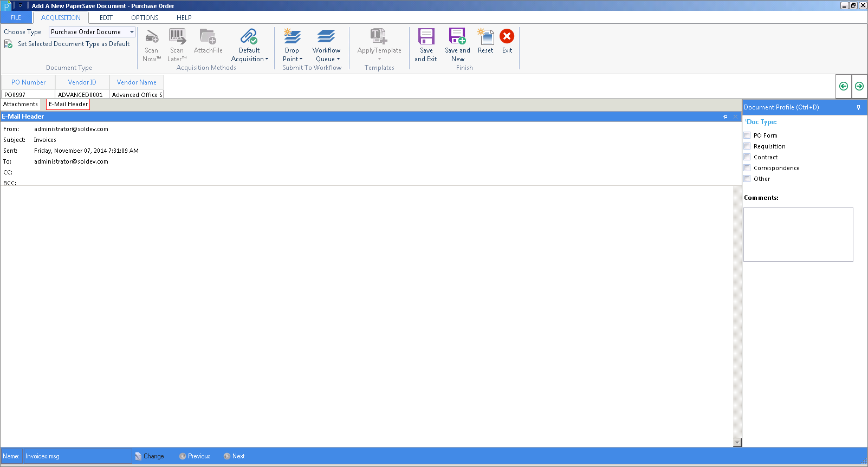Image resolution: width=868 pixels, height=467 pixels.
Task: Click the Set Selected Document Type icon
Action: [x=9, y=44]
